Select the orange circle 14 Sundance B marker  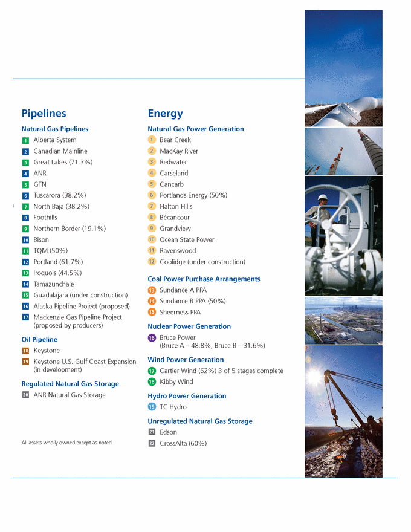click(152, 301)
